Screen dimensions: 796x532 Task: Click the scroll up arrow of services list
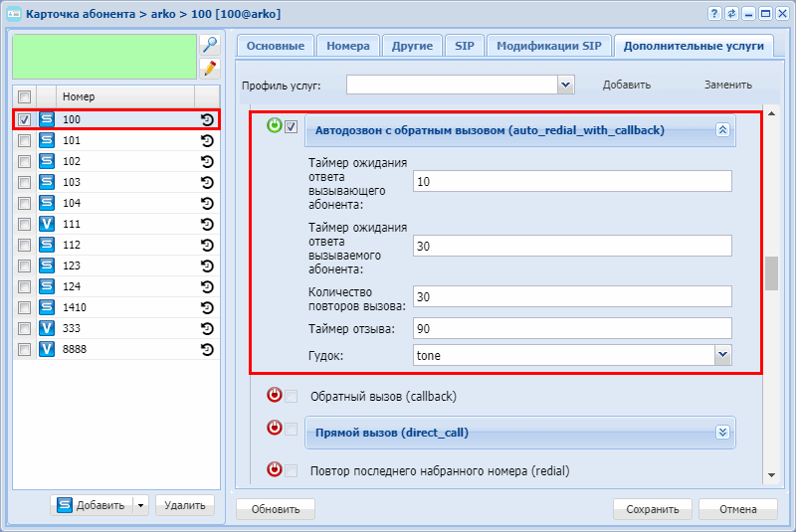[772, 113]
